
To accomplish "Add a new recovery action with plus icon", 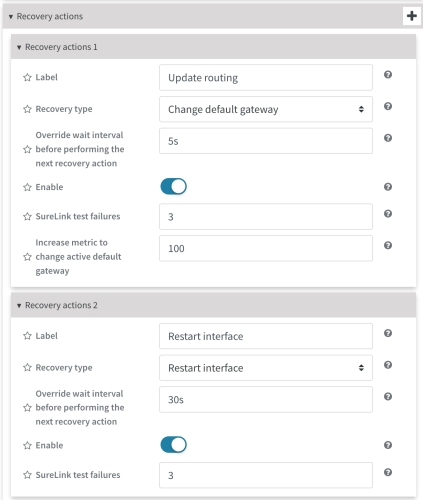I will 412,16.
